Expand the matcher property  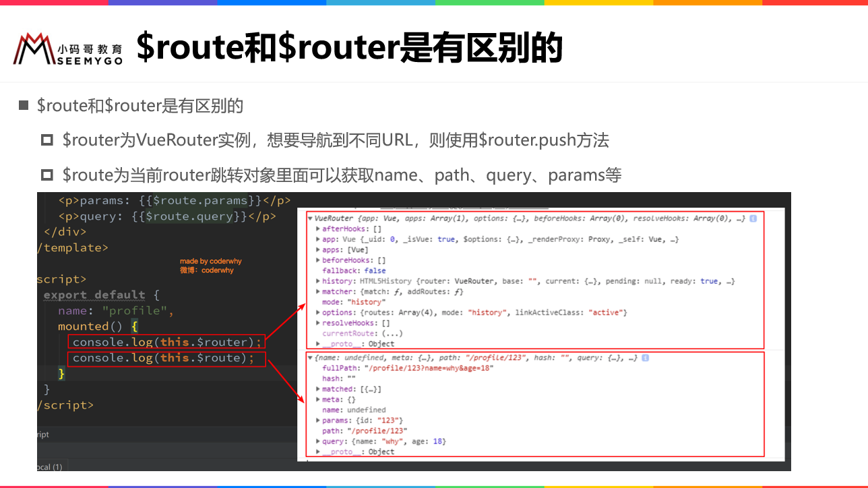click(x=317, y=292)
